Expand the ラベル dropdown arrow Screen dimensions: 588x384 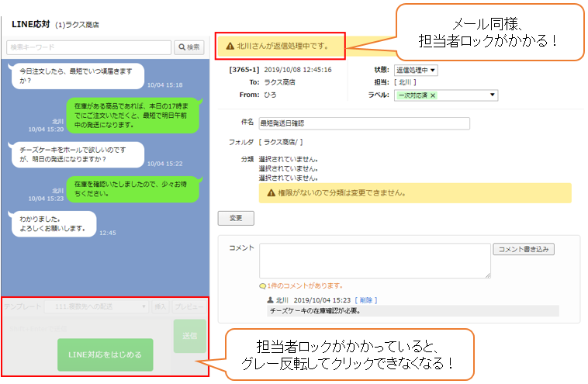point(493,95)
